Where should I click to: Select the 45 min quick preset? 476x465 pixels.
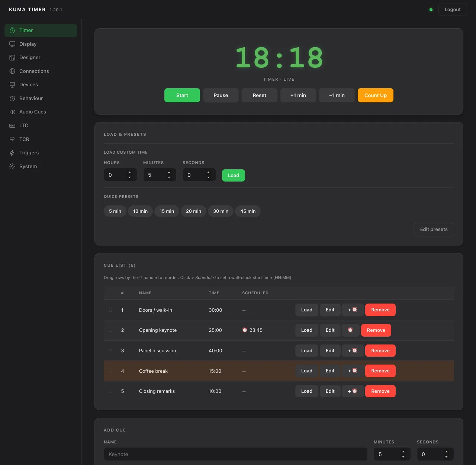(248, 211)
